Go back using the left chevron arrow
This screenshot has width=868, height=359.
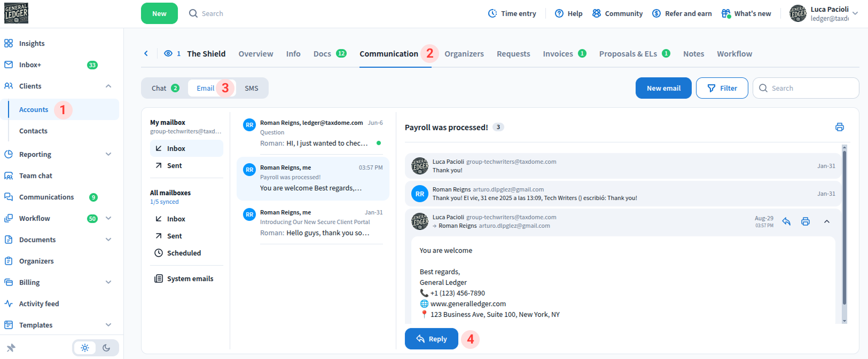tap(146, 53)
